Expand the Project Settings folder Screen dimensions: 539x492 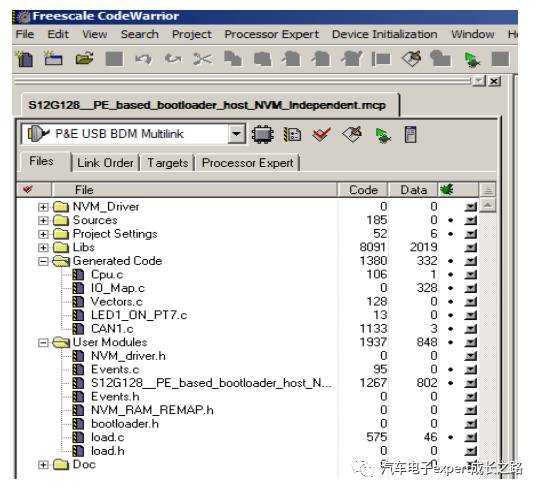(43, 234)
